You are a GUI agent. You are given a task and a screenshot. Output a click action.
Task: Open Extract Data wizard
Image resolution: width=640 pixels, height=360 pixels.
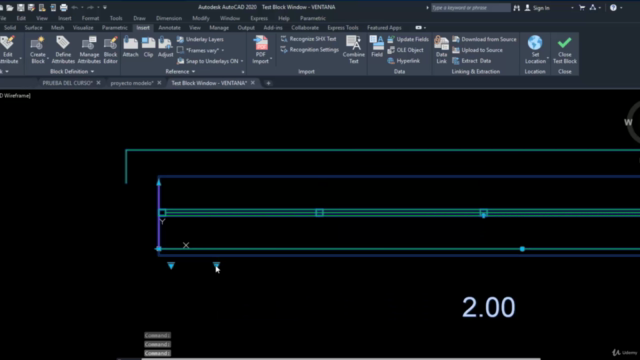[471, 61]
